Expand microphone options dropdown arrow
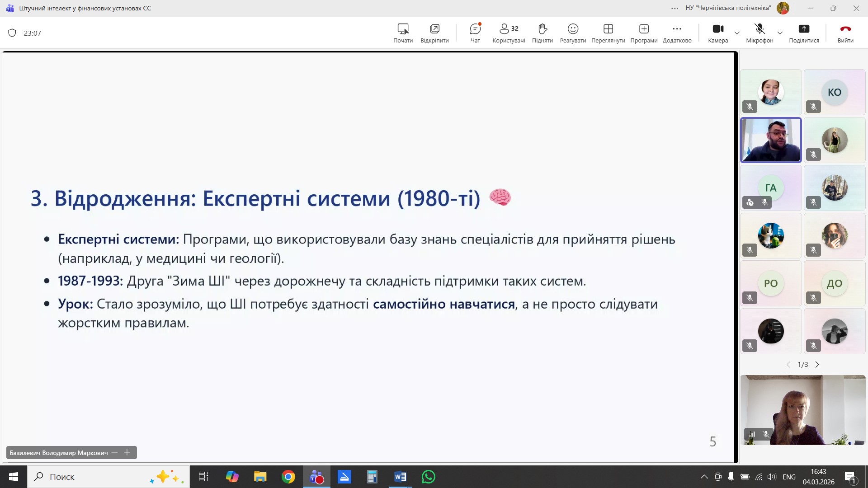Screen dimensions: 868x488 780,33
